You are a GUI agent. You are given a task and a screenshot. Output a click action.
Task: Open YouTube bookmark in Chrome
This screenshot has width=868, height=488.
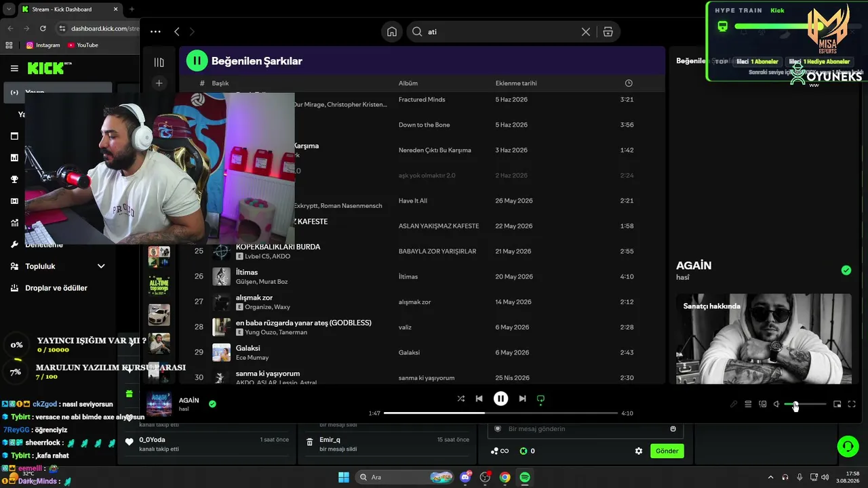[83, 45]
